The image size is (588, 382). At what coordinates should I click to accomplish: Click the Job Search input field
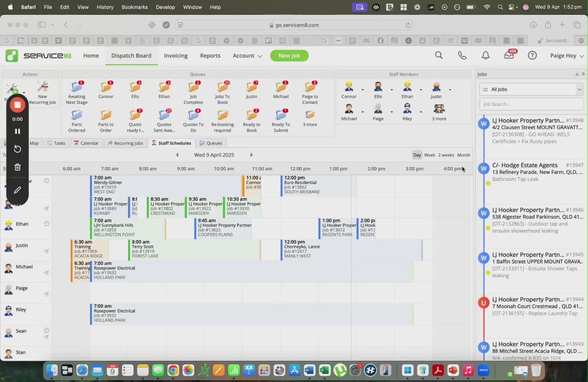pyautogui.click(x=531, y=104)
